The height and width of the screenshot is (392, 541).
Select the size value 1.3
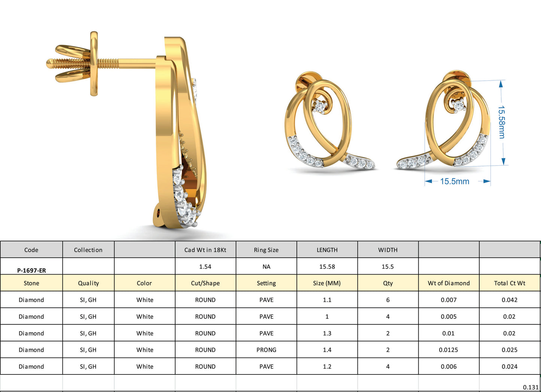[x=327, y=333]
